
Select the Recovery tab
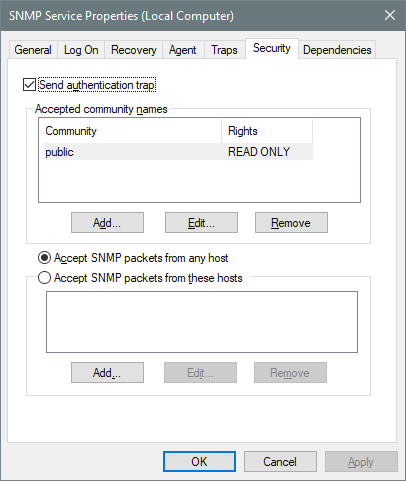[134, 50]
